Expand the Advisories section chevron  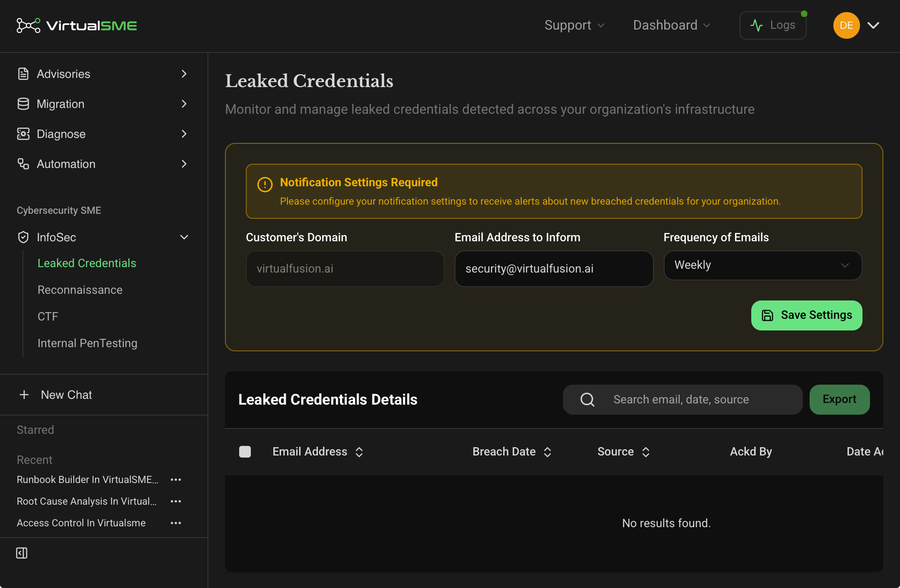coord(184,74)
